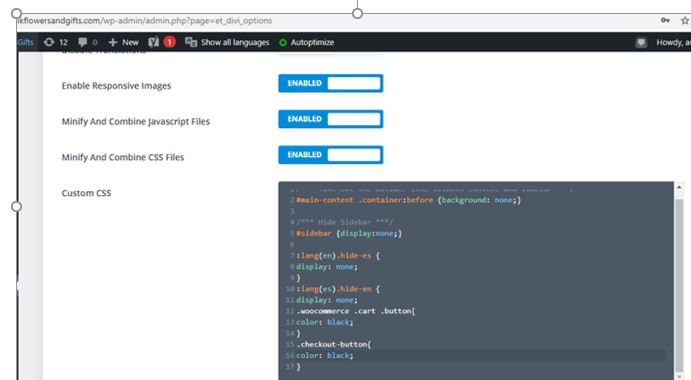Click the :lang(es).hide-en code line

338,289
